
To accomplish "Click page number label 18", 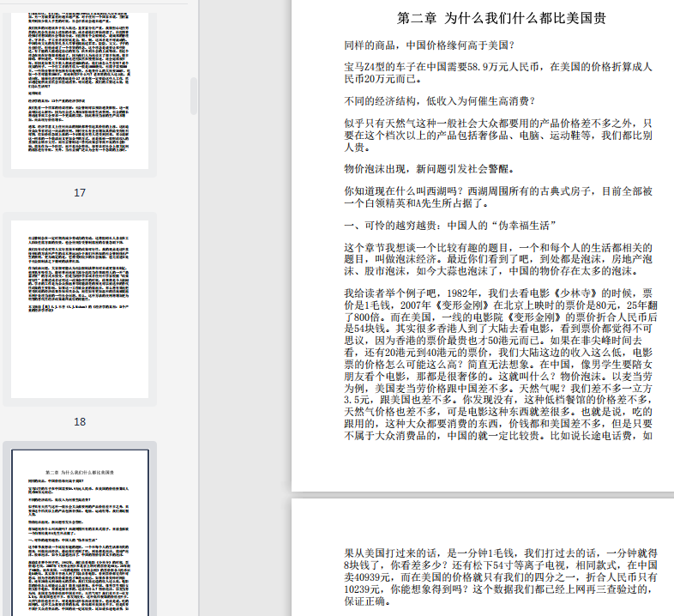I will coord(80,422).
